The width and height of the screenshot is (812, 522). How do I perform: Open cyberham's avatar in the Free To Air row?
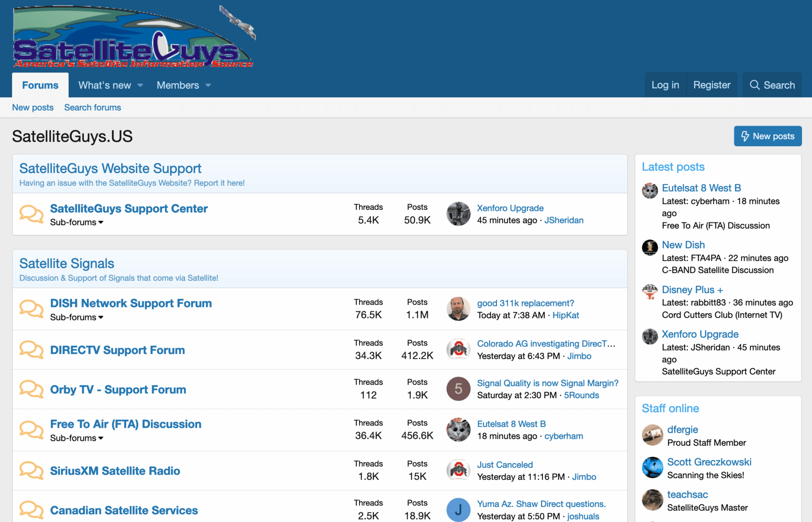(x=458, y=430)
